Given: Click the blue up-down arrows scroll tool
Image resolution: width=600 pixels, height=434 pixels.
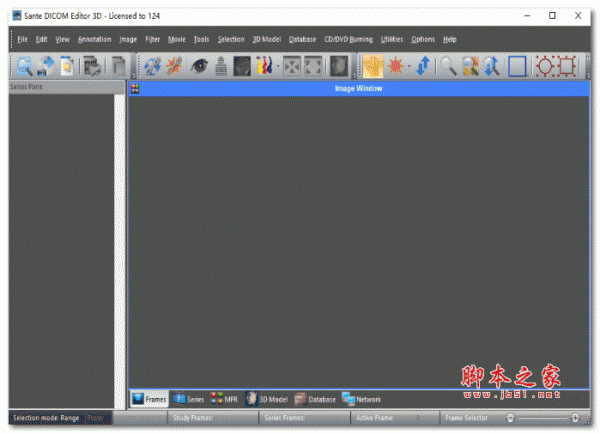Looking at the screenshot, I should point(423,66).
